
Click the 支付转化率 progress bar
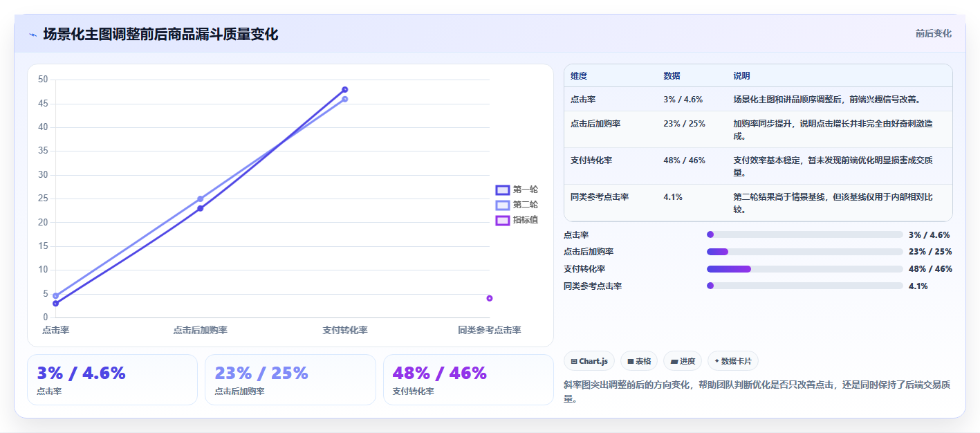coord(804,269)
